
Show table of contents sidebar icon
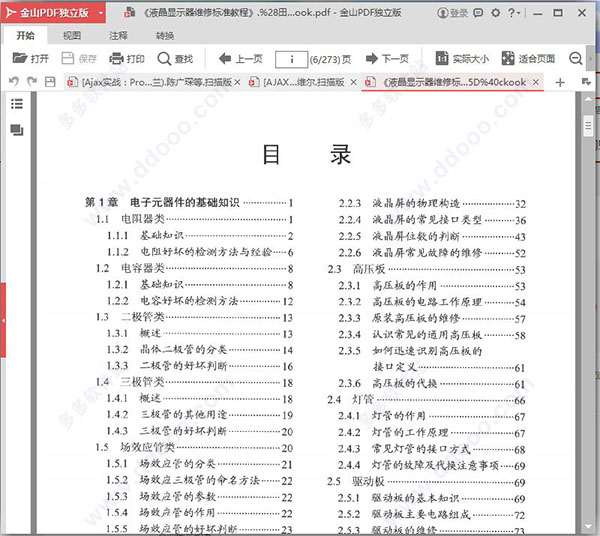coord(17,104)
